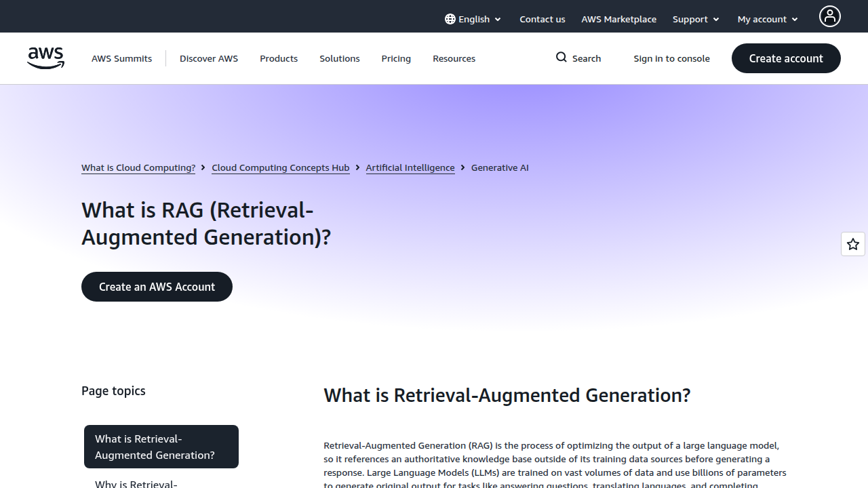868x488 pixels.
Task: Click the Create account button
Action: click(x=786, y=58)
